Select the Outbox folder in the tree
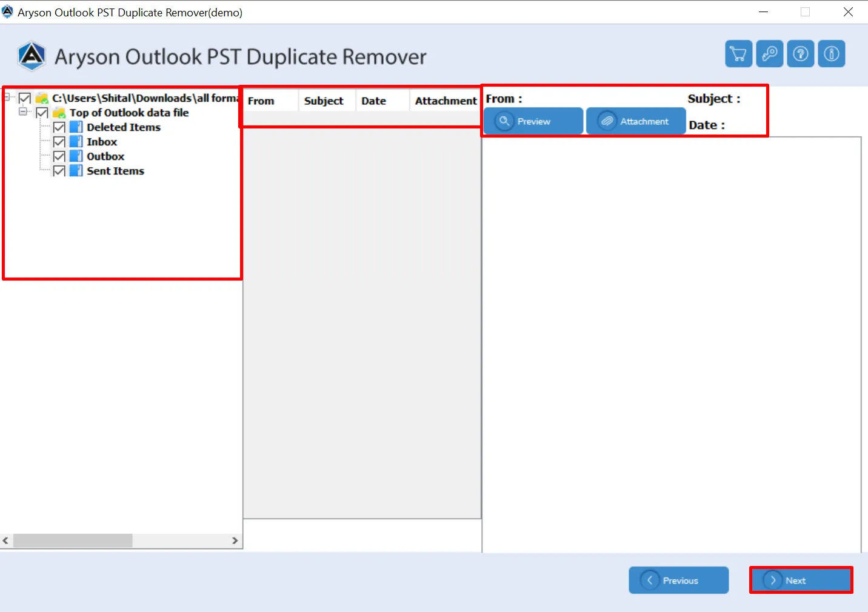 (x=105, y=156)
